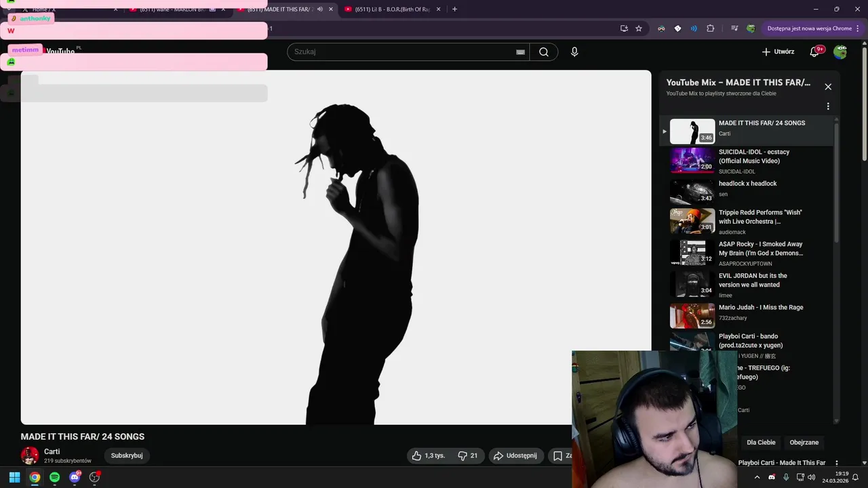Expand the system tray hidden icons chevron
868x488 pixels.
pyautogui.click(x=757, y=477)
